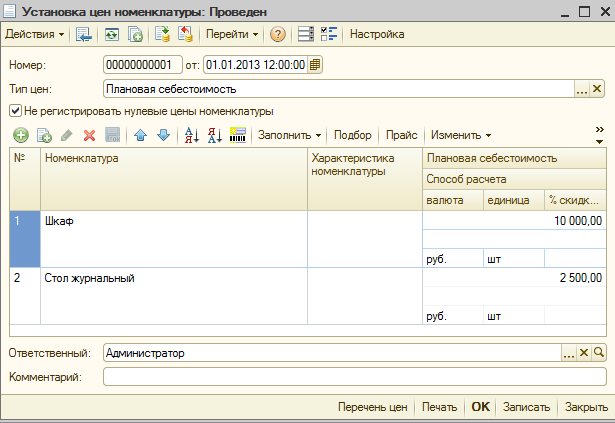
Task: Toggle Не регистрировать нулевые цены номенклатуры checkbox
Action: (15, 111)
